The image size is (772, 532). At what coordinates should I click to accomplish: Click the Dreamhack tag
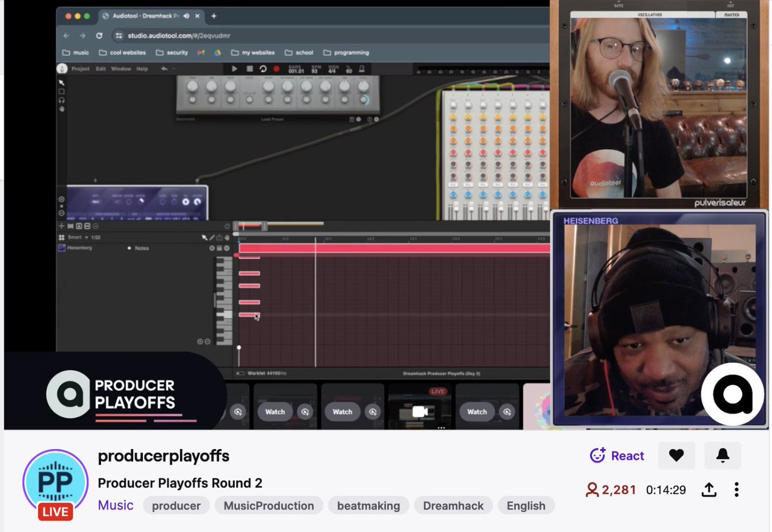click(x=454, y=506)
